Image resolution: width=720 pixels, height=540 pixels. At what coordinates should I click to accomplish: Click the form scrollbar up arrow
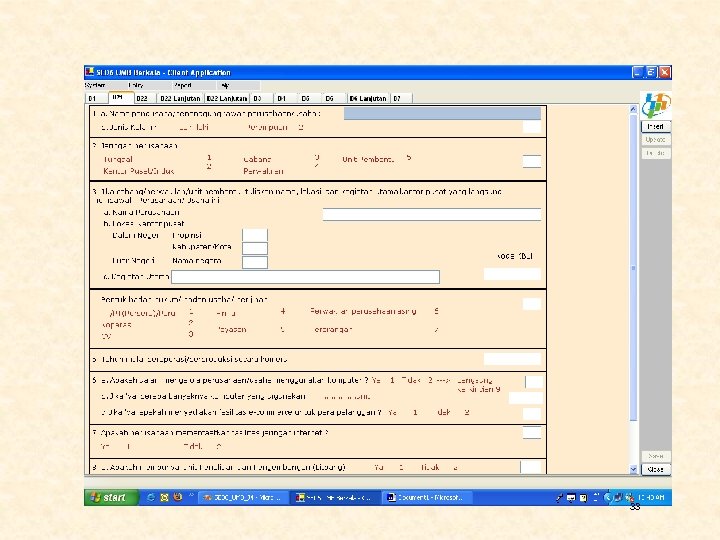pos(633,109)
